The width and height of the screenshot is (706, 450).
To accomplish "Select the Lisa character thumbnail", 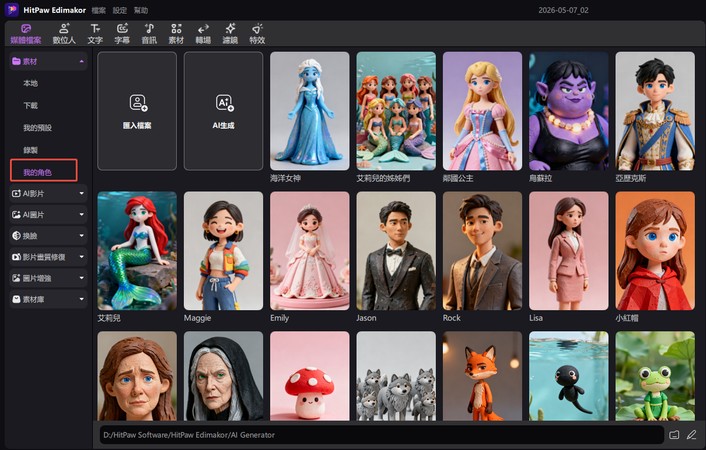I will (569, 251).
